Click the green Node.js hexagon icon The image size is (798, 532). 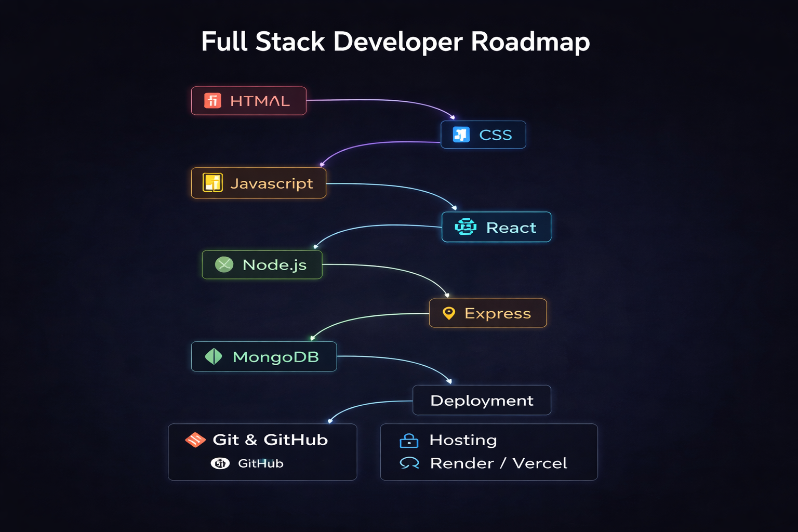(x=223, y=264)
